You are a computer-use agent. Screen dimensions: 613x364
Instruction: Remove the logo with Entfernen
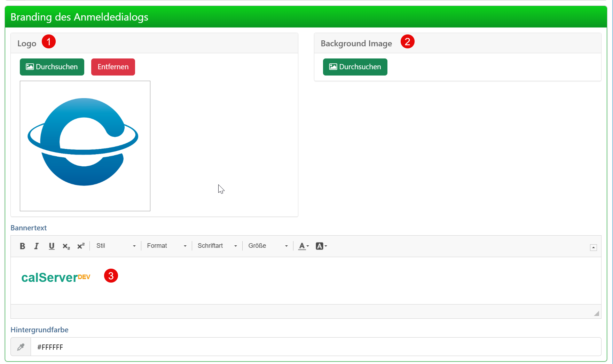pyautogui.click(x=113, y=67)
